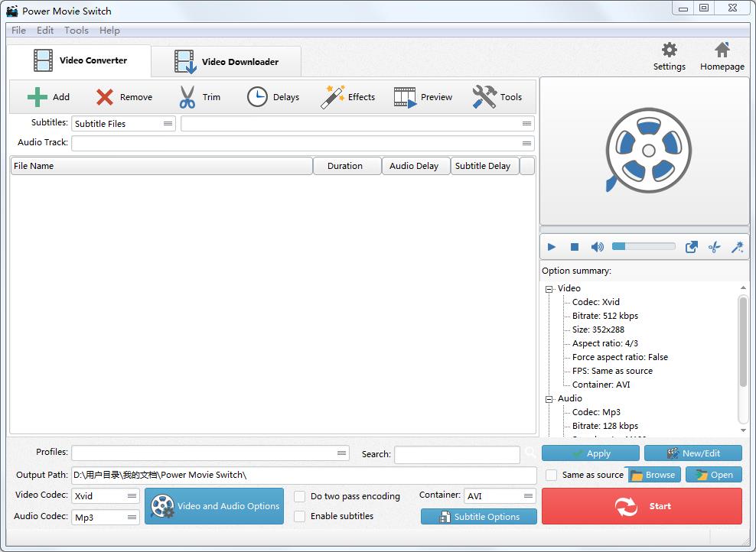Click the Subtitle Options button

point(481,517)
